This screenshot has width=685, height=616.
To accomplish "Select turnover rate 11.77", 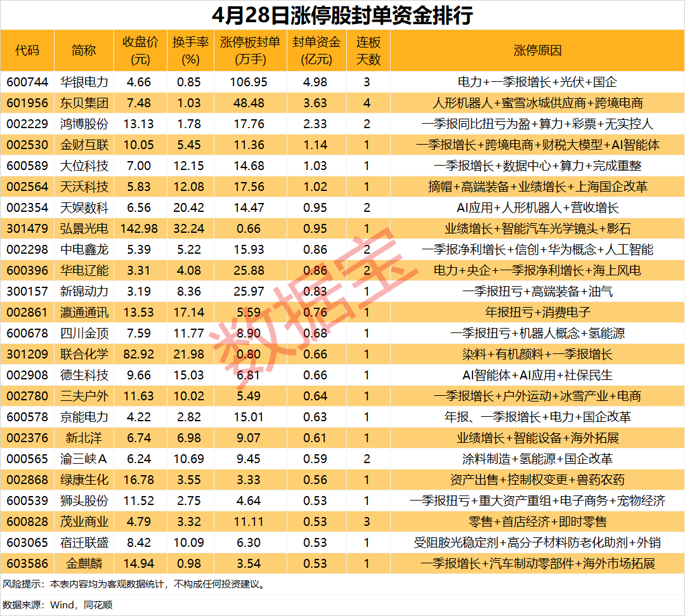I will (189, 333).
